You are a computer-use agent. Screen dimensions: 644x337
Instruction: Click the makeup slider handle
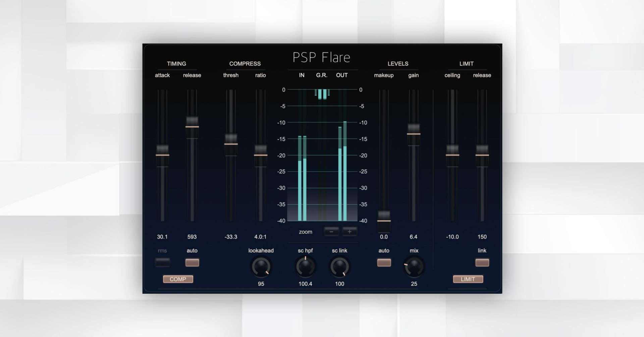tap(384, 221)
